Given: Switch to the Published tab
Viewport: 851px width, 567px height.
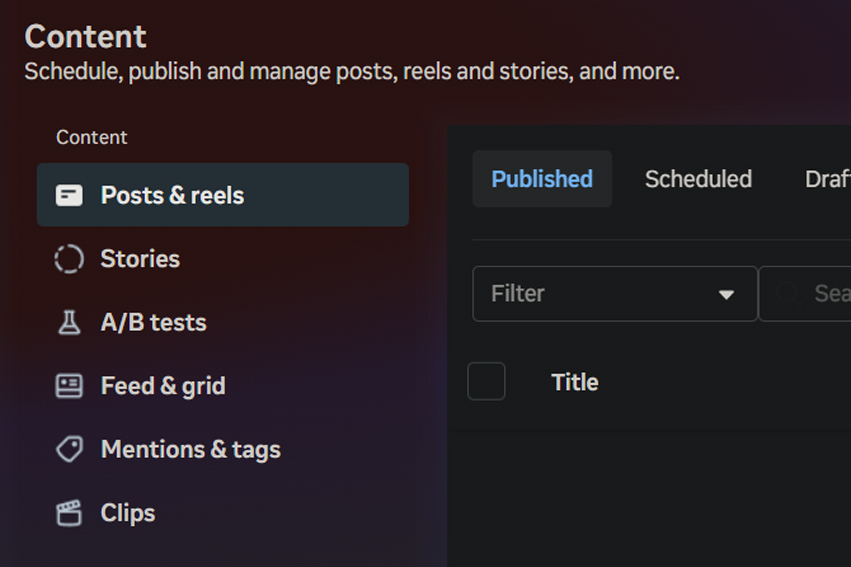Looking at the screenshot, I should 542,179.
